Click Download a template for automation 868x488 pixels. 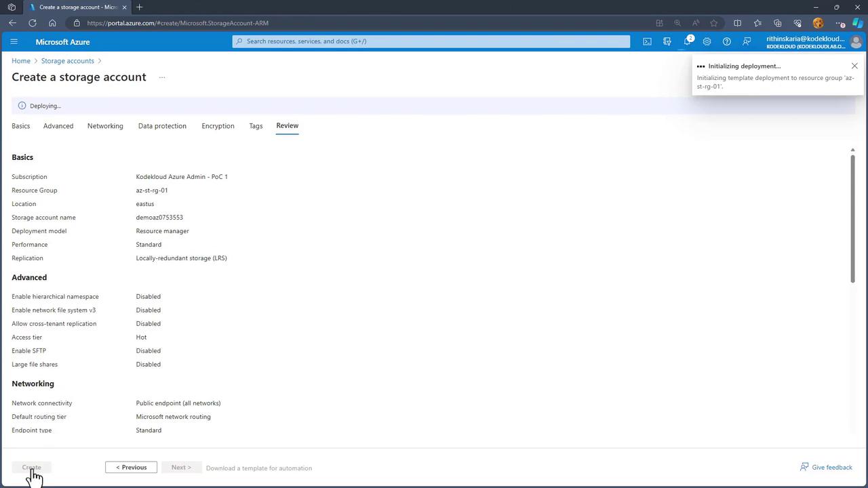pos(259,468)
